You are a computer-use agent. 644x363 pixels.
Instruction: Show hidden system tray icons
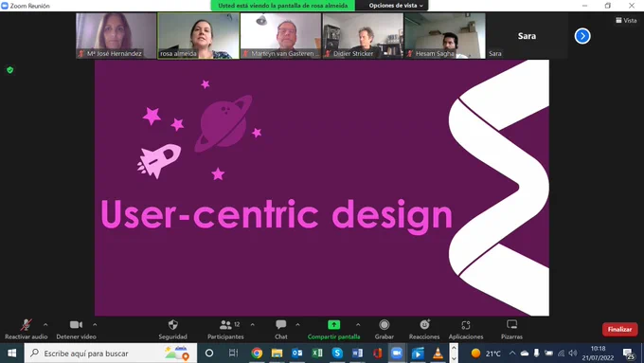512,354
